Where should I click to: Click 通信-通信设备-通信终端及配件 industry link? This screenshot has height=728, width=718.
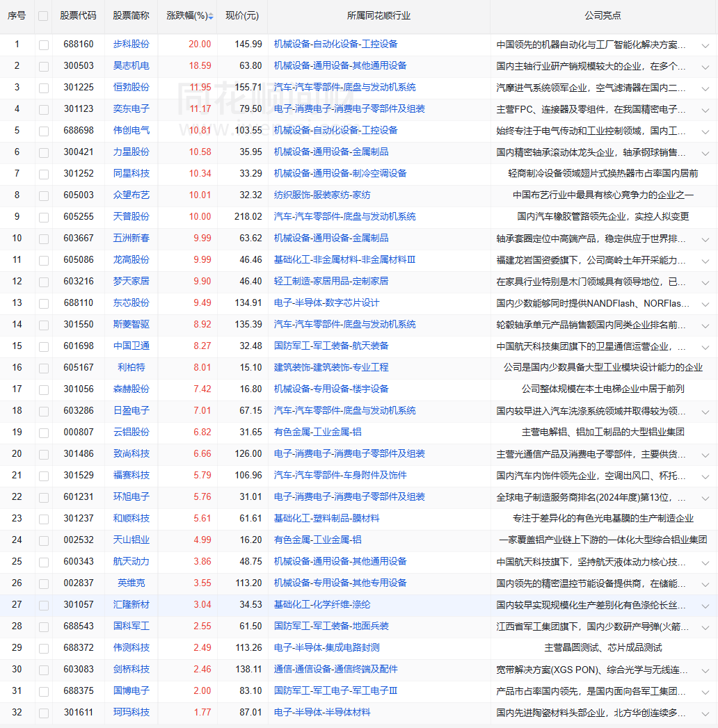click(x=335, y=670)
